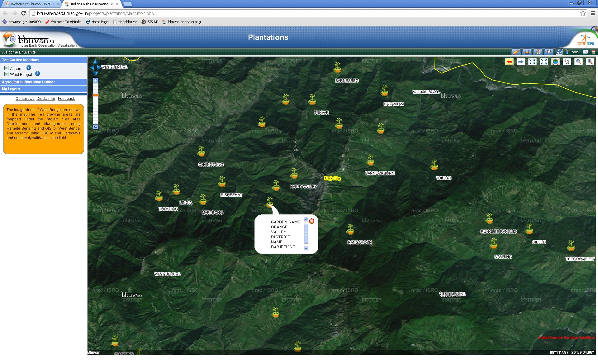598x364 pixels.
Task: Click the Teesta Valley tea garden marker
Action: click(571, 246)
